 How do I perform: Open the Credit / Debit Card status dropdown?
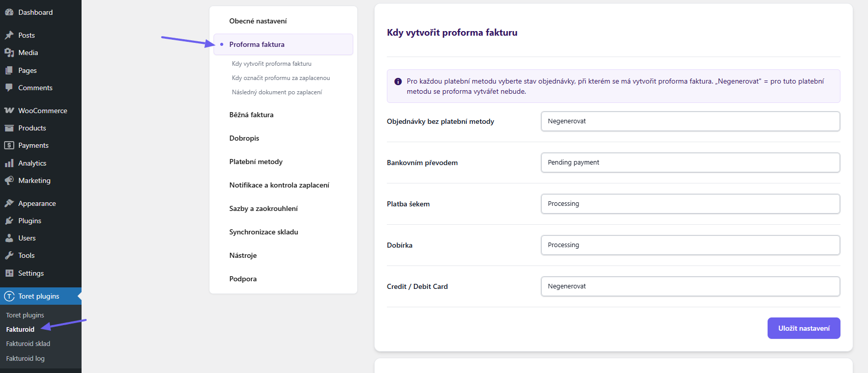[690, 286]
